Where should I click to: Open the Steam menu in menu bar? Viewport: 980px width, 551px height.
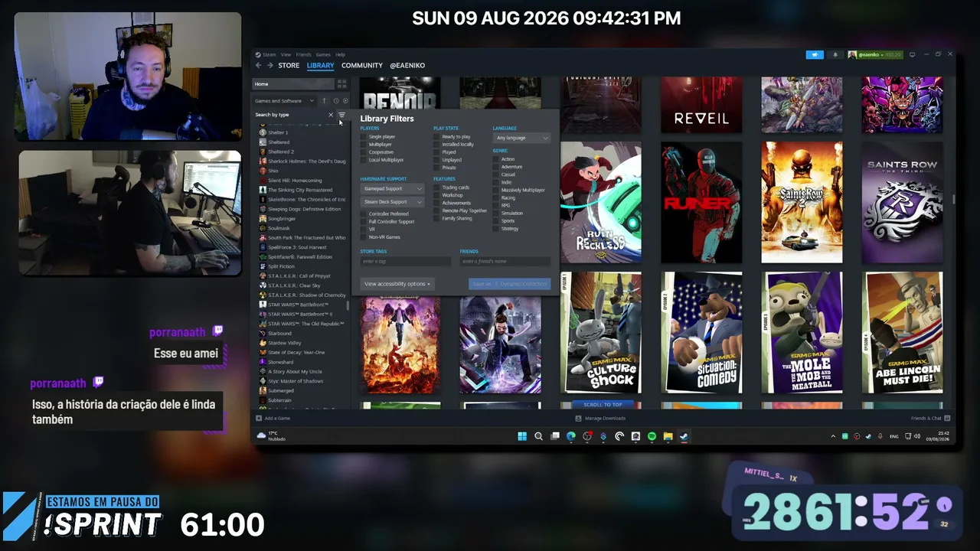[x=269, y=55]
